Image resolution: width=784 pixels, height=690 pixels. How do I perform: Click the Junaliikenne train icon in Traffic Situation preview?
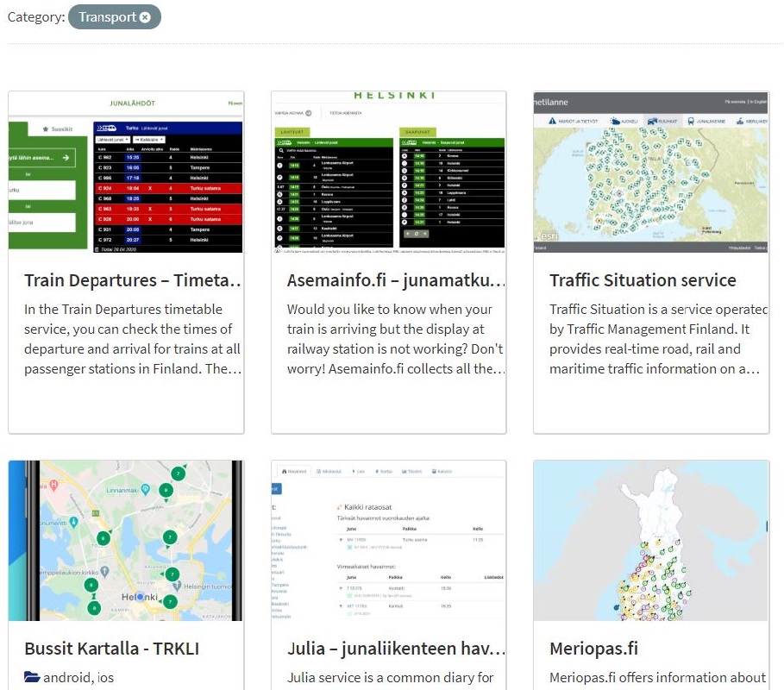690,121
